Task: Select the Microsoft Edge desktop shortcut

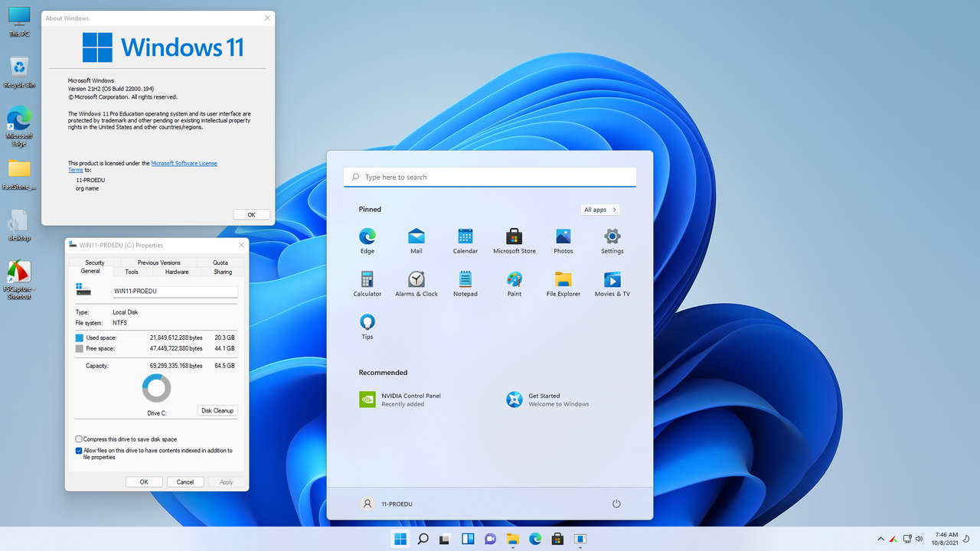Action: (x=19, y=127)
